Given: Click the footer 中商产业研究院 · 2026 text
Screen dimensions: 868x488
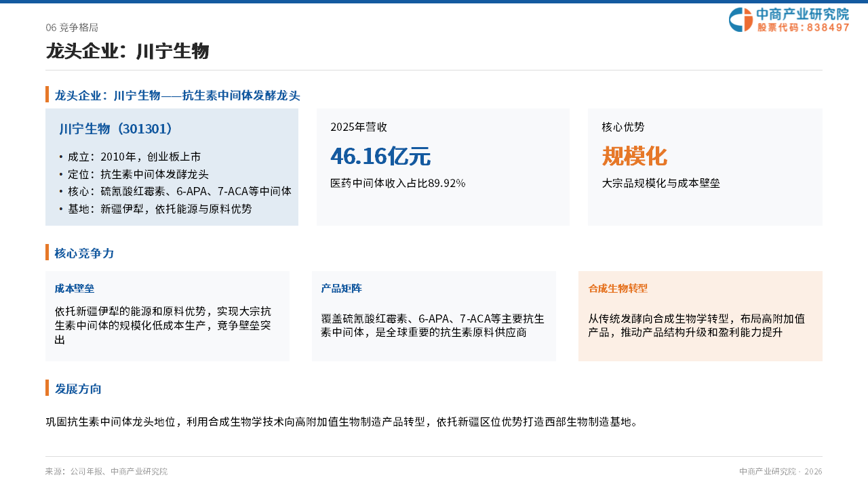Looking at the screenshot, I should click(781, 472).
